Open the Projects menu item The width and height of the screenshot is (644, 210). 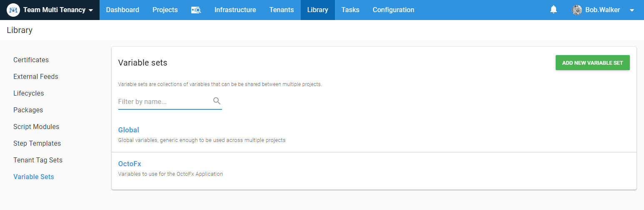[165, 10]
